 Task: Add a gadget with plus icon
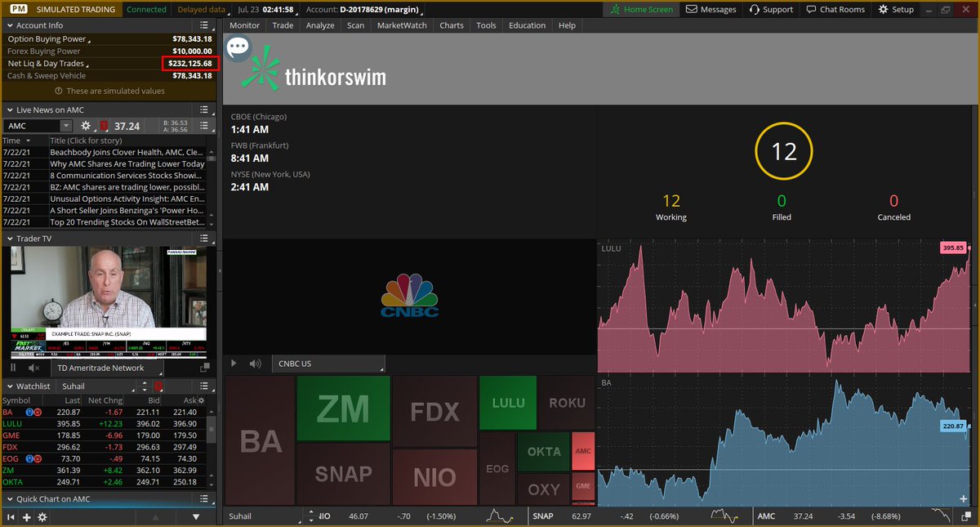(27, 517)
